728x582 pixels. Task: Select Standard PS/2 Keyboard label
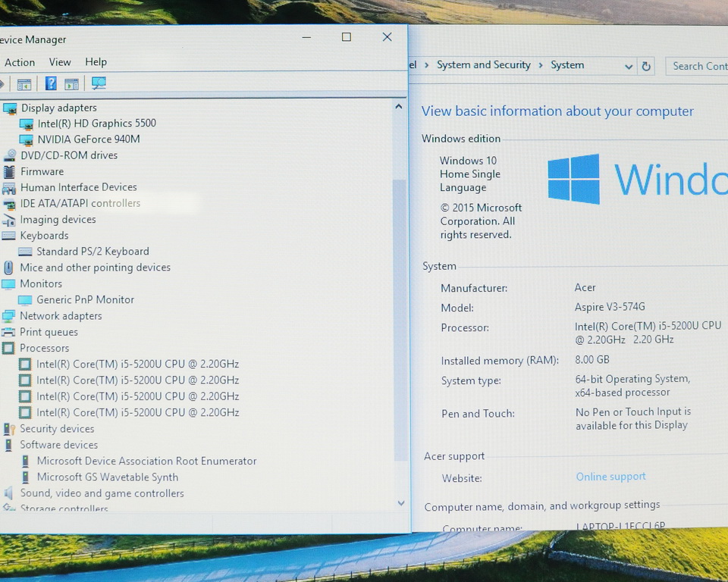pos(93,251)
